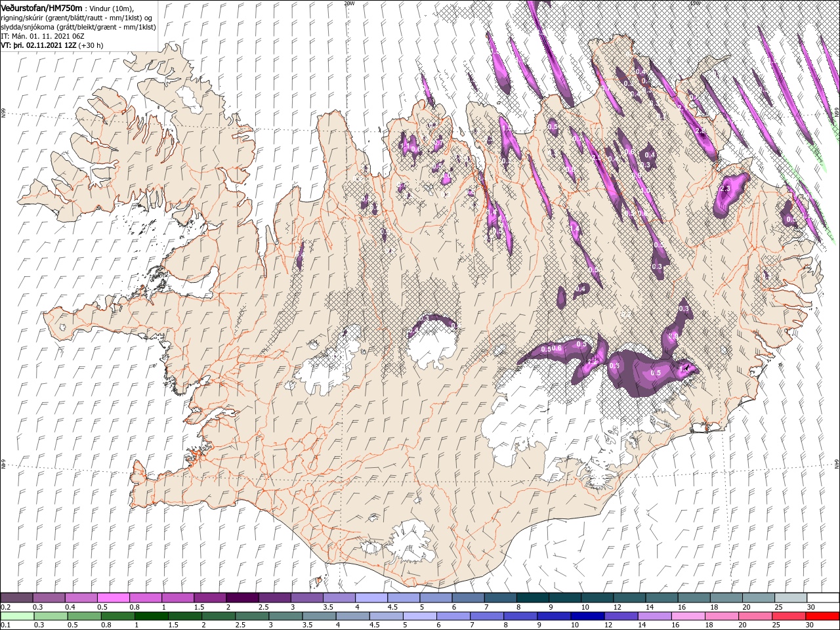
Task: Pick the rain legend swatch between 25 and 30
Action: pos(787,616)
